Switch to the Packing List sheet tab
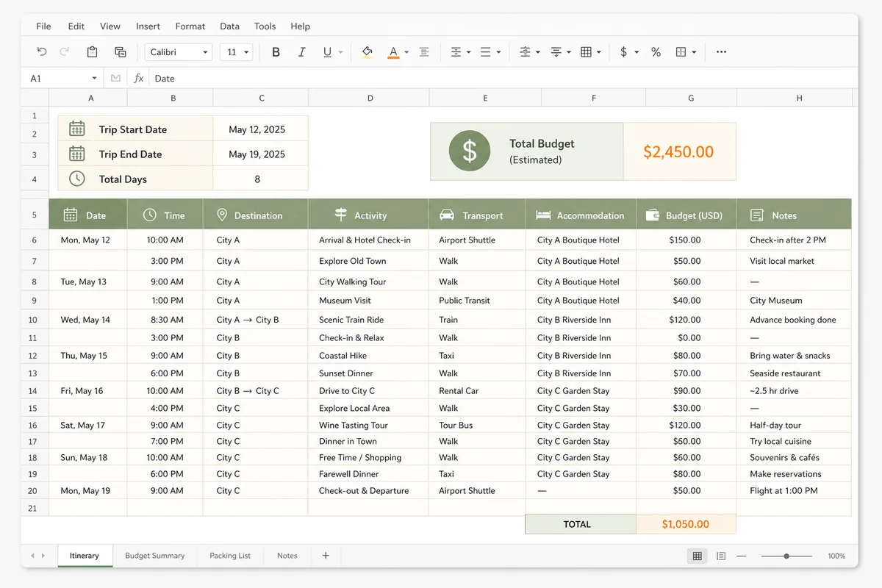 pyautogui.click(x=230, y=556)
